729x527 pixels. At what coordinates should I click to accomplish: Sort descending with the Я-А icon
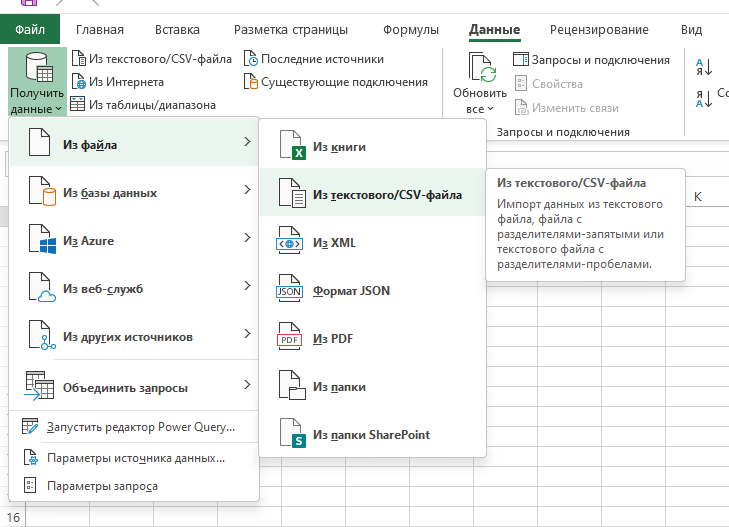pyautogui.click(x=703, y=99)
